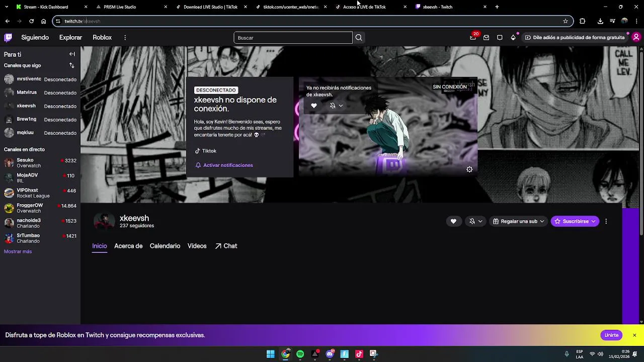
Task: Open VIPGhxst Rocket League channel
Action: point(40,193)
